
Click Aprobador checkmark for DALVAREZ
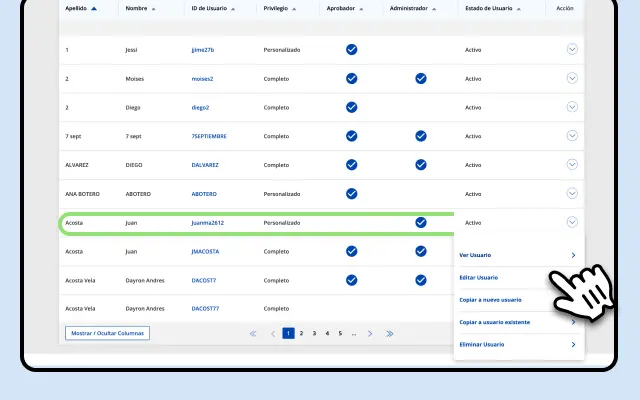click(x=351, y=164)
